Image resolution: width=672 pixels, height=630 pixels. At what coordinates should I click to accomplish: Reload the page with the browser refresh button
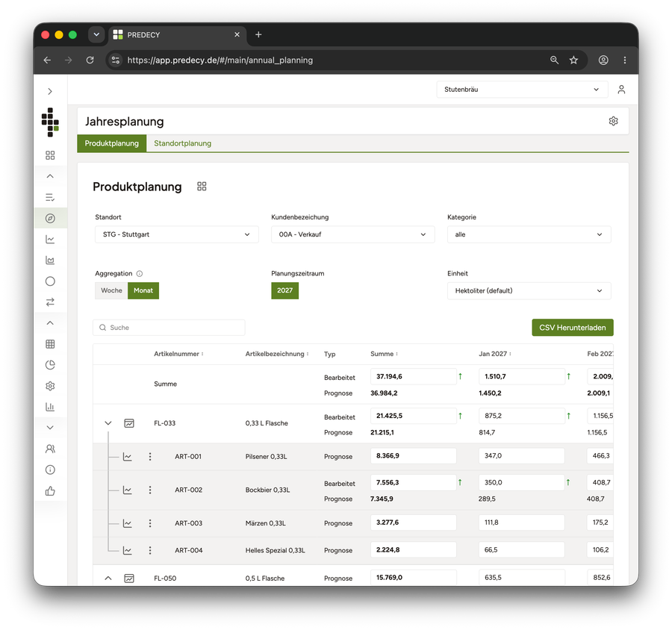pyautogui.click(x=90, y=60)
